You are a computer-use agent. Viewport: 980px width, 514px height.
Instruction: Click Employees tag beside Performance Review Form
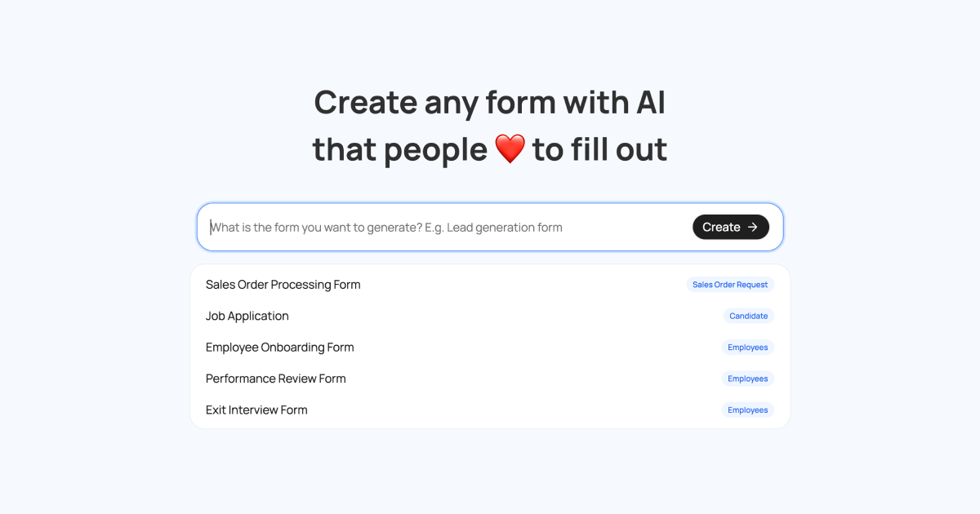click(747, 379)
